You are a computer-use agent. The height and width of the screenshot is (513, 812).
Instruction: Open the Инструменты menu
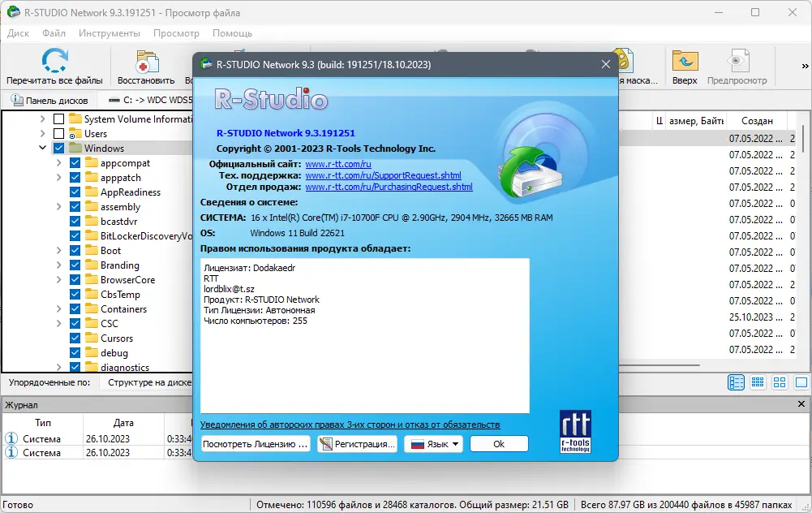(110, 33)
